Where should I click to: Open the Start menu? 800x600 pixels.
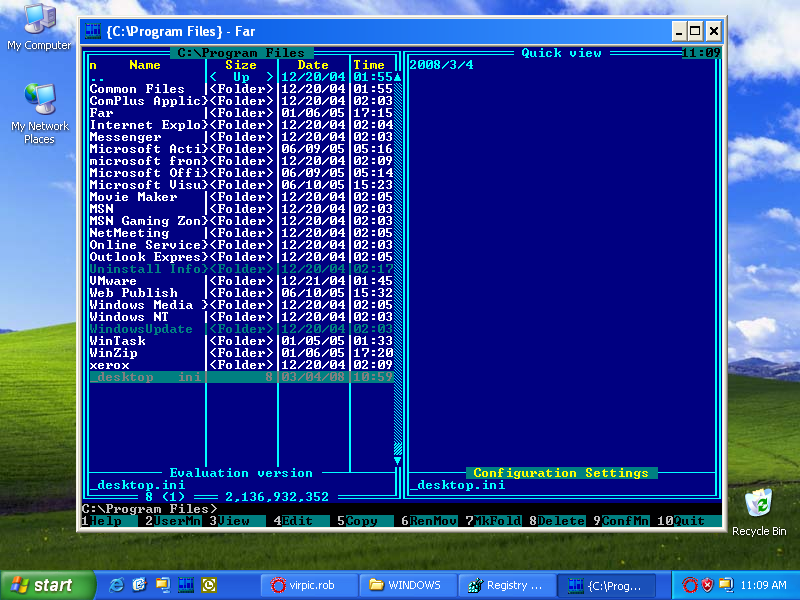(47, 585)
